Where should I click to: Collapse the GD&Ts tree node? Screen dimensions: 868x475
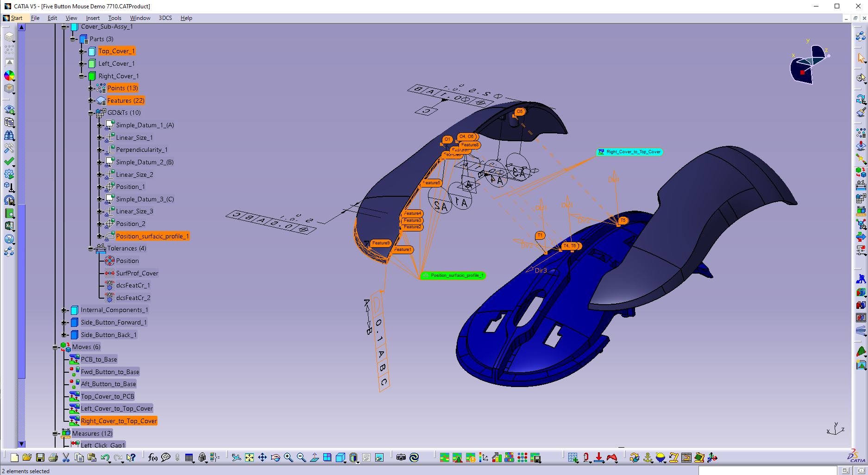pos(91,112)
